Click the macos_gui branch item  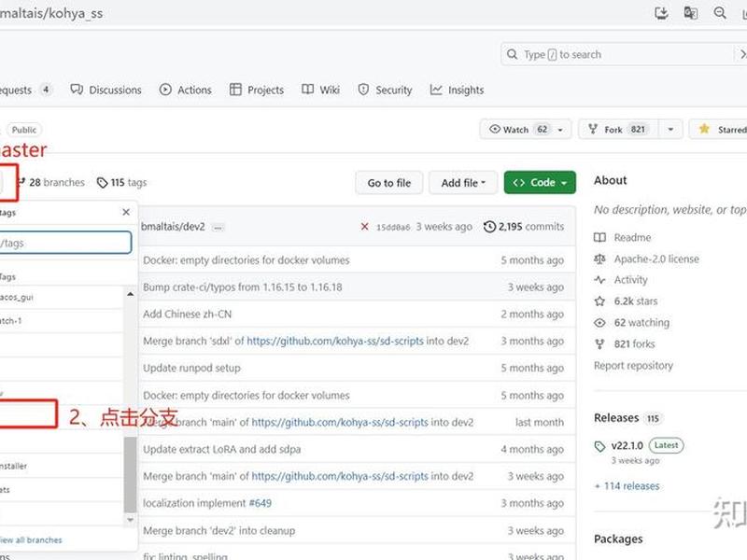[62, 297]
